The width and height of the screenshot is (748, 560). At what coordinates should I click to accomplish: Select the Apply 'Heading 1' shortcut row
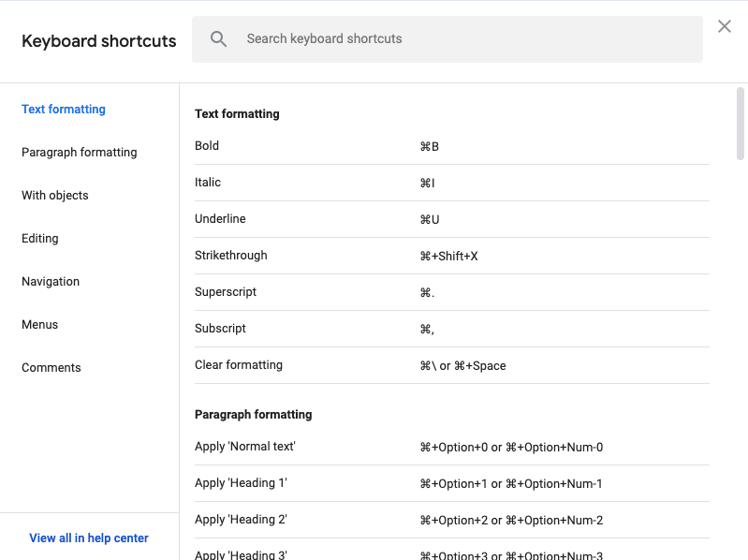point(451,483)
